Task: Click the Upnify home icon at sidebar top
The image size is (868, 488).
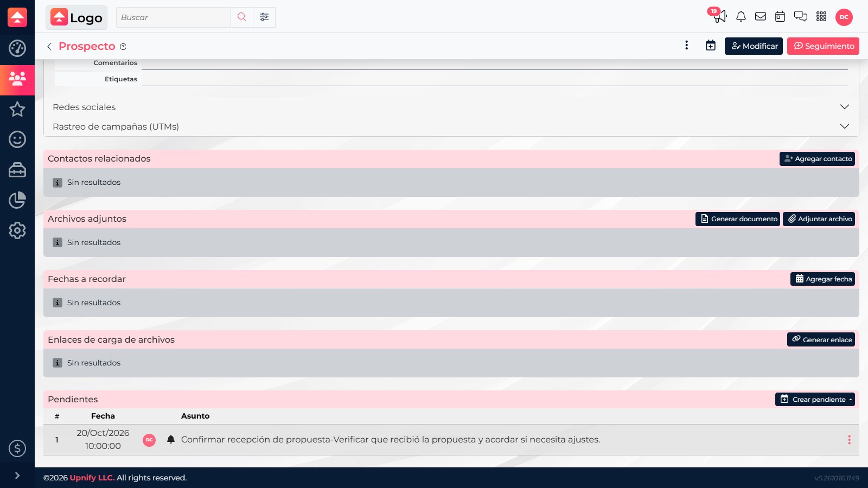Action: [x=17, y=17]
